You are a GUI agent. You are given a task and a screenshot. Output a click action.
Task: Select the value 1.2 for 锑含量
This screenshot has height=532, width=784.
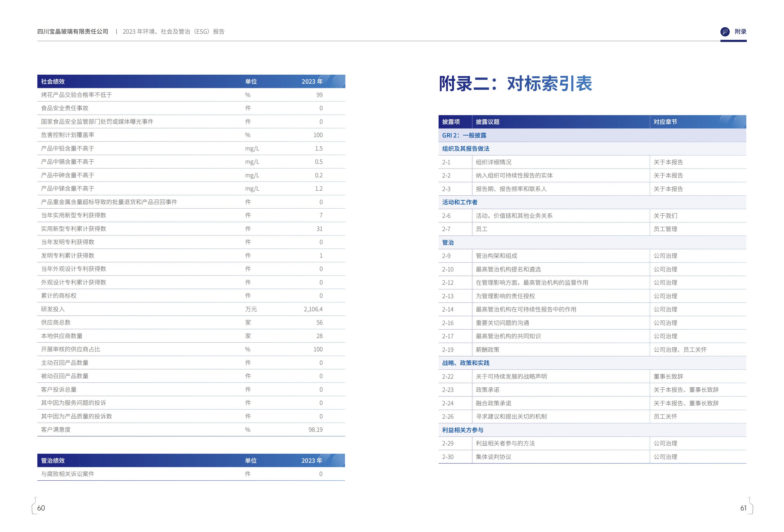319,188
